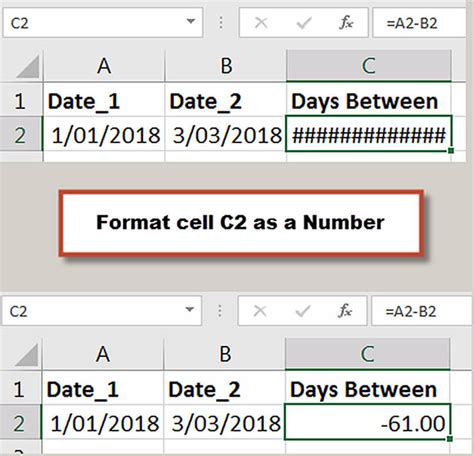This screenshot has width=474, height=456.
Task: Select column A header in top sheet
Action: [x=104, y=66]
